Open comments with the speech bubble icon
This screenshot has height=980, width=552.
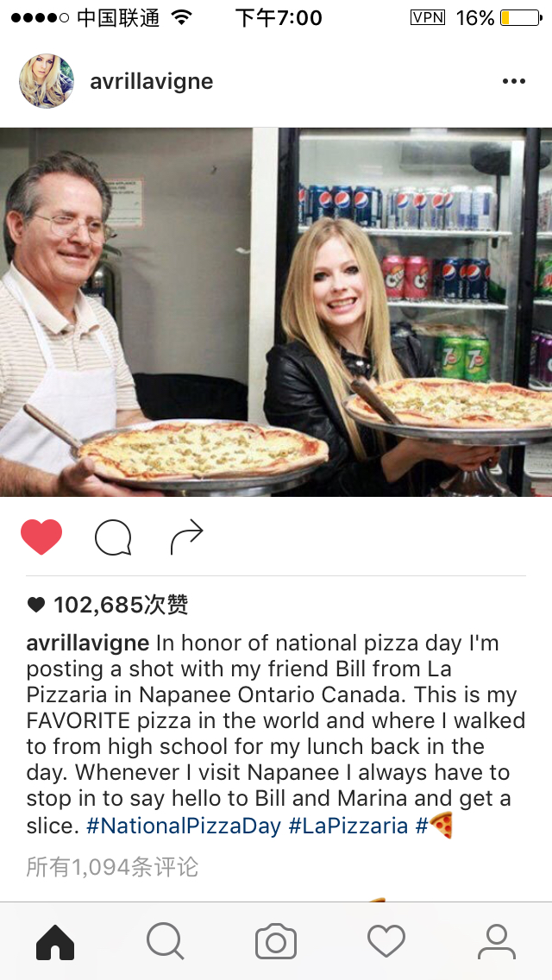[x=113, y=537]
